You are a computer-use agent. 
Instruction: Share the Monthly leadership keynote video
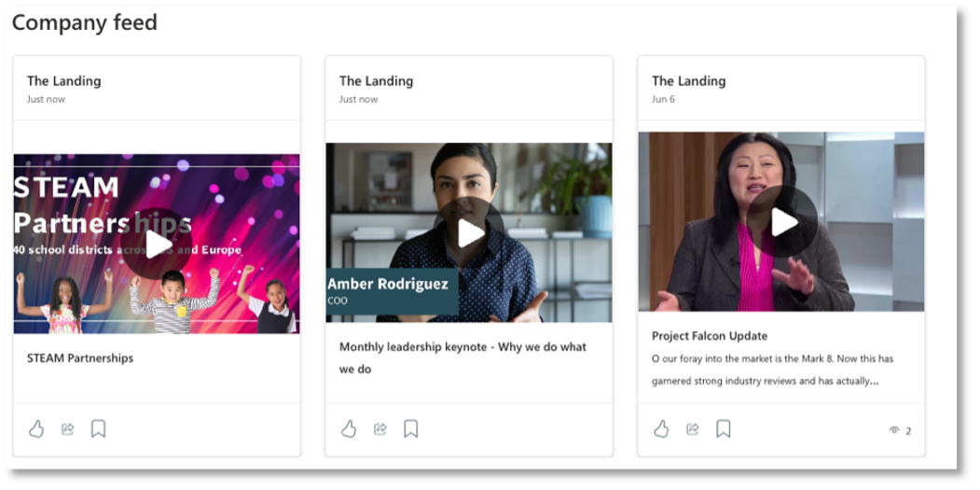point(380,429)
